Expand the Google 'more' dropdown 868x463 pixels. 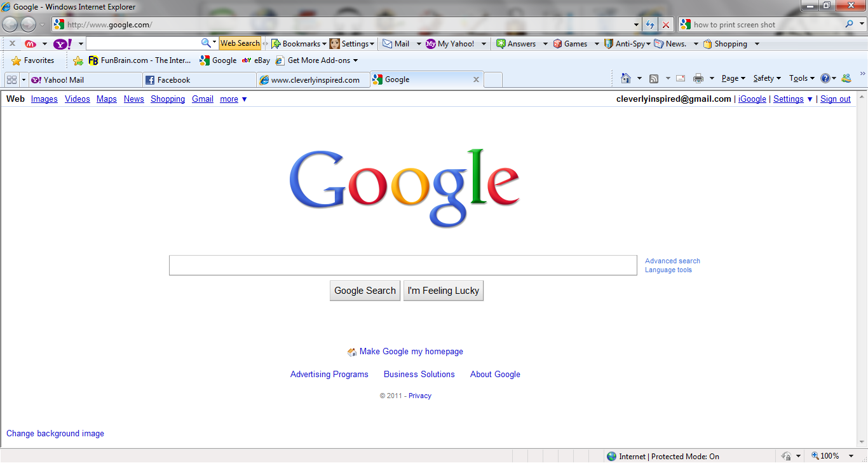[x=233, y=99]
